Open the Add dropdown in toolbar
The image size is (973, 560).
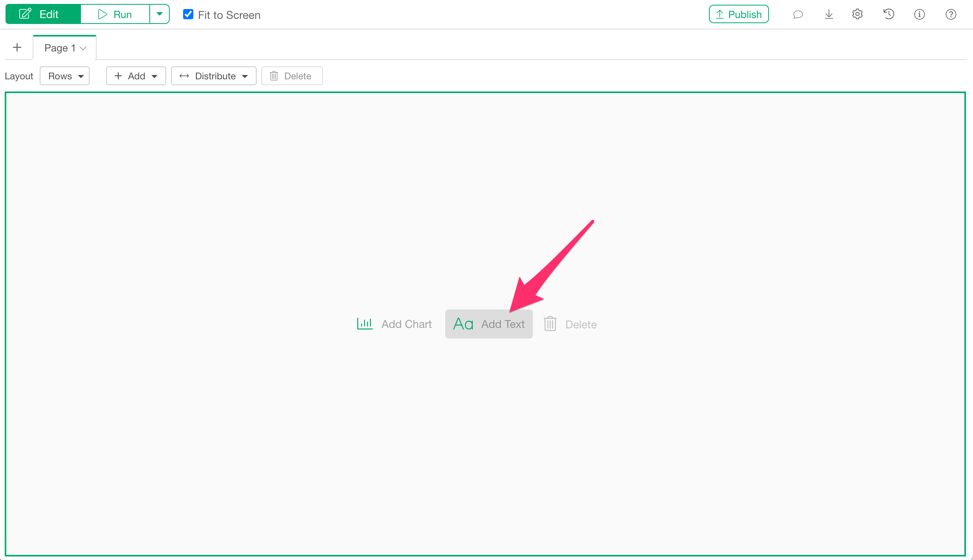click(x=136, y=76)
